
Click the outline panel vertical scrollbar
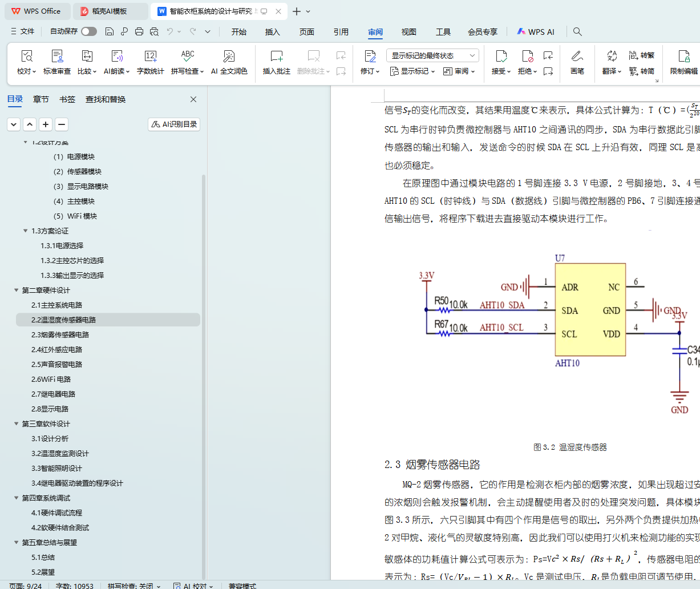point(204,342)
